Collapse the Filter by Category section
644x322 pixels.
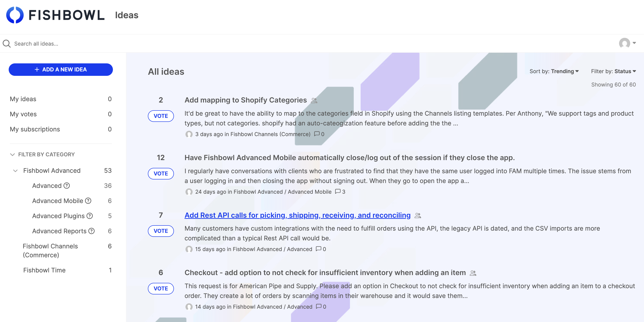point(12,154)
